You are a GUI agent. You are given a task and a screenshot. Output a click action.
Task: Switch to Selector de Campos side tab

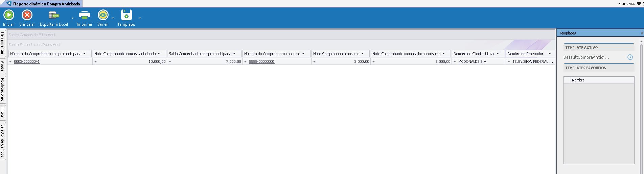pos(3,141)
